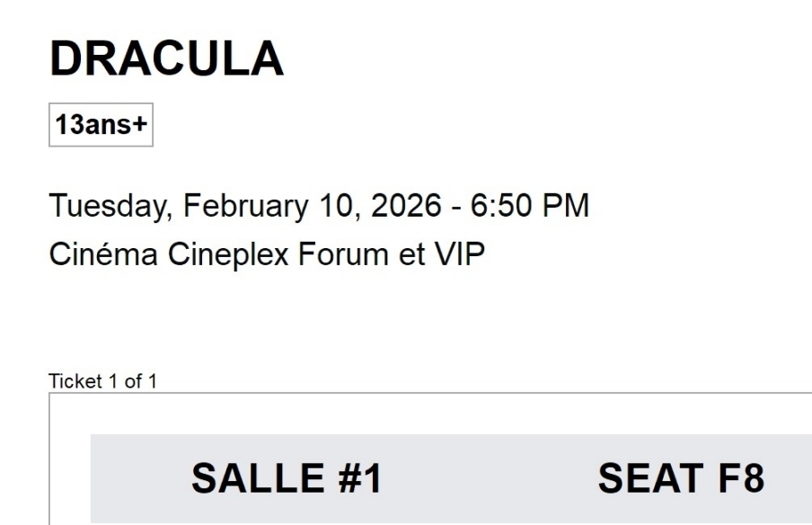The height and width of the screenshot is (525, 812).
Task: Click the VIP text in venue name
Action: tap(459, 254)
